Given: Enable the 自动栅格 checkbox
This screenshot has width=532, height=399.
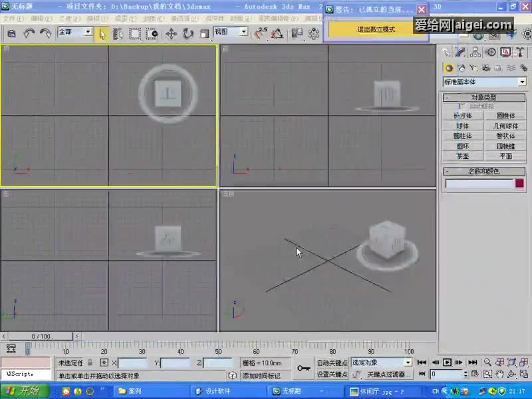Looking at the screenshot, I should [x=462, y=106].
